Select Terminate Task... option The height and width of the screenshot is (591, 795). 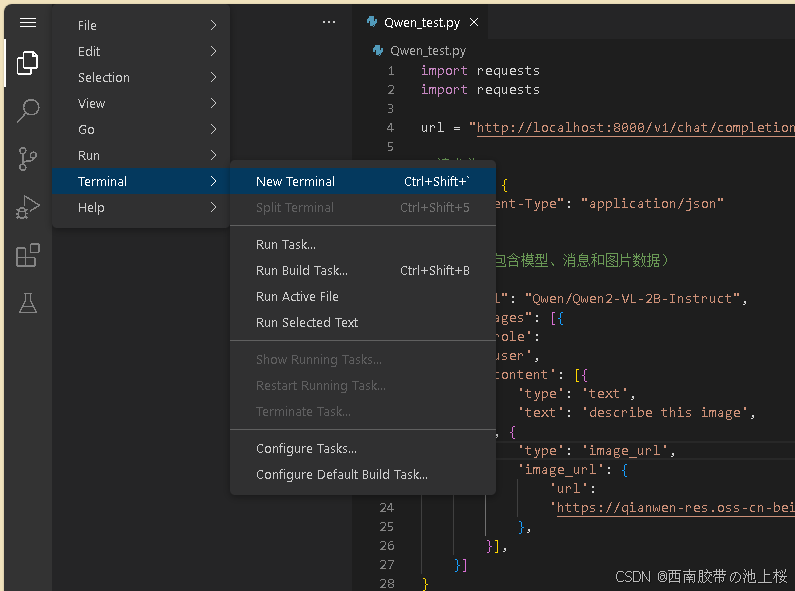pos(363,412)
